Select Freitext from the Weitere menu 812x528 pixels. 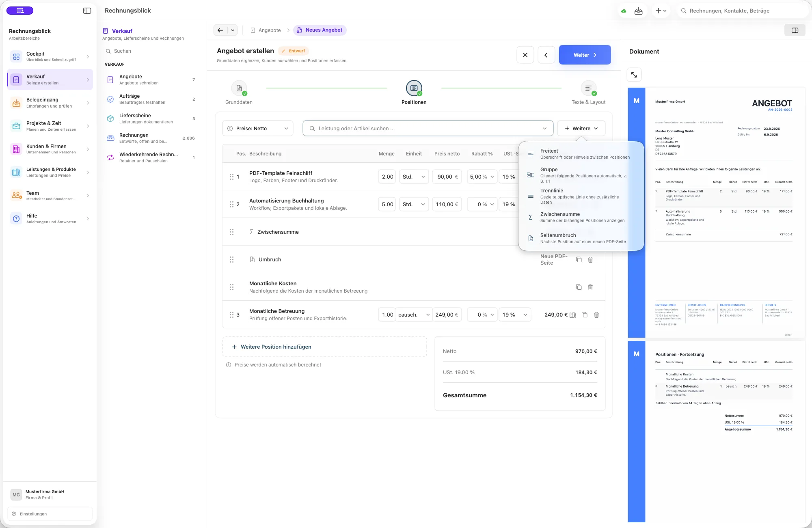click(581, 154)
